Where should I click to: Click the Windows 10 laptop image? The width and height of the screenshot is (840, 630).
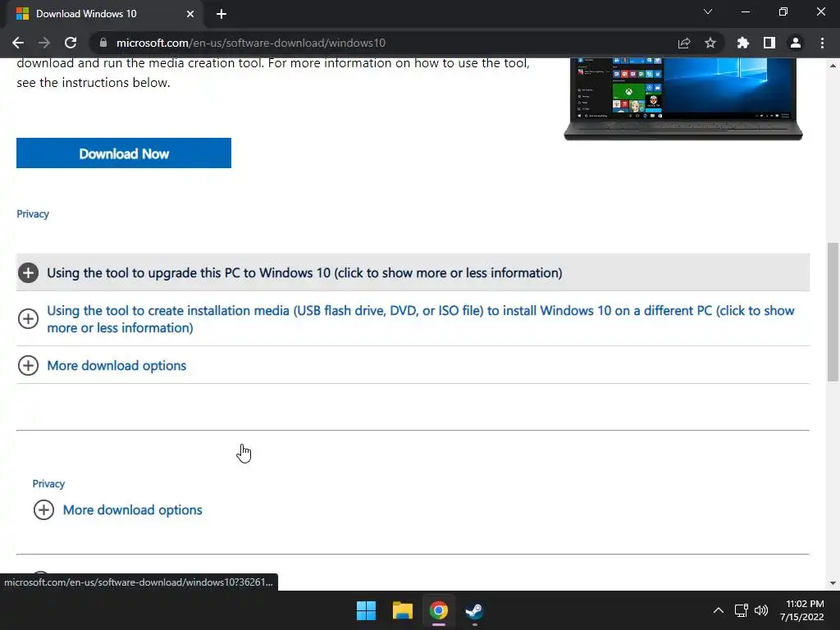(x=683, y=99)
